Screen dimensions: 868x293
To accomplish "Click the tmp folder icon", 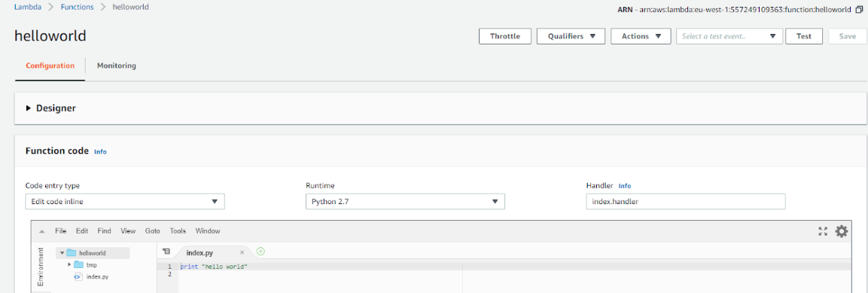I will click(x=78, y=264).
